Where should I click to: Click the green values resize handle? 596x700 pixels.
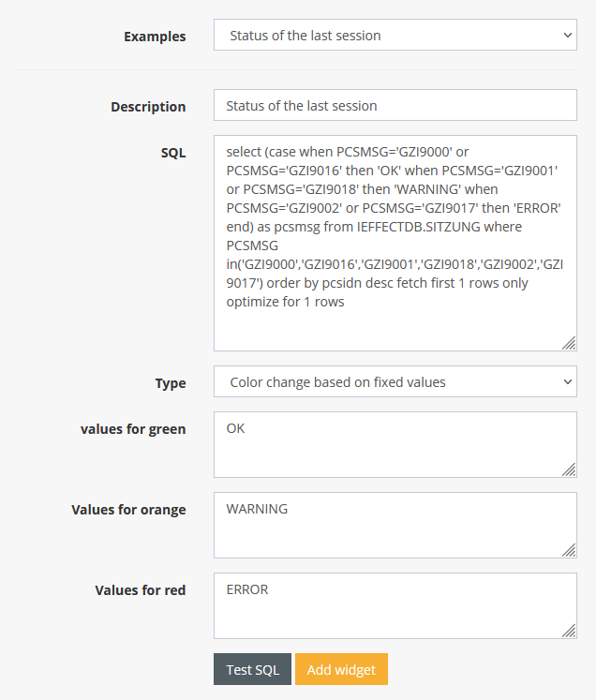[x=569, y=469]
